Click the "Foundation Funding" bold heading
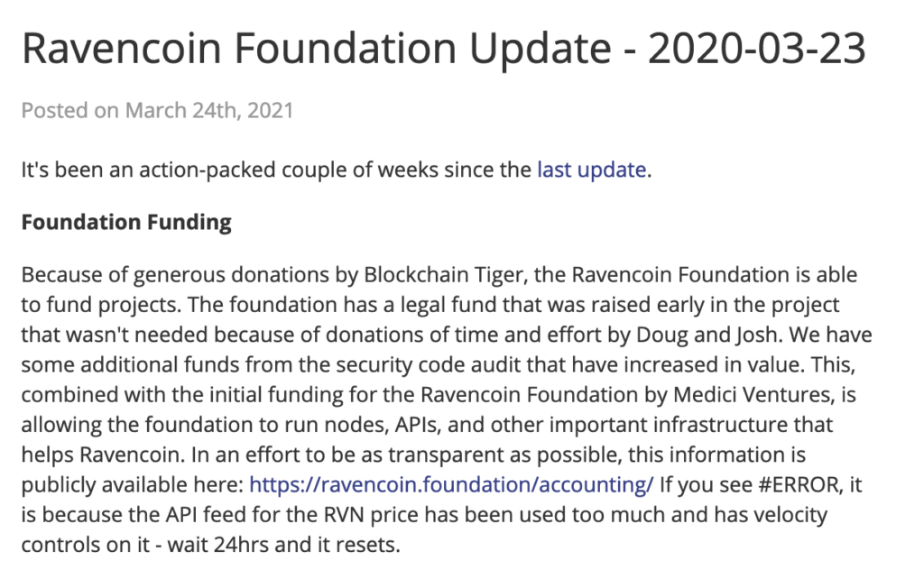Screen dimensions: 924x570 tap(126, 222)
